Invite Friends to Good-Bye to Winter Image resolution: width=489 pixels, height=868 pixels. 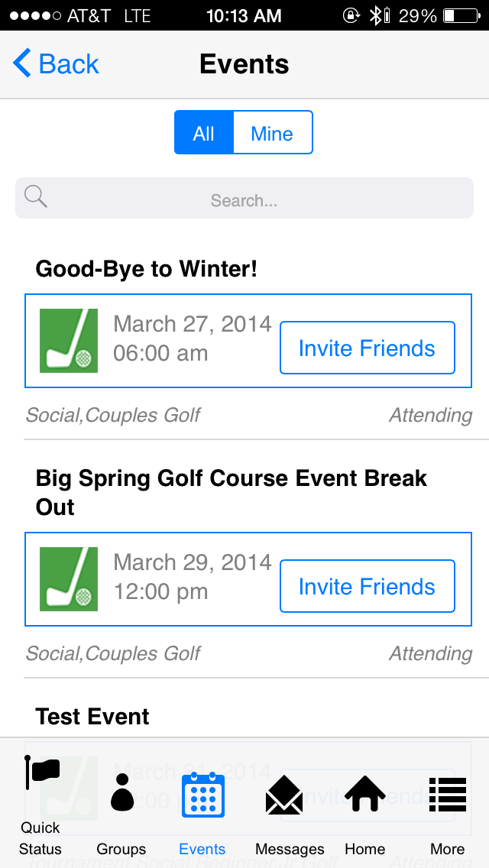tap(368, 348)
